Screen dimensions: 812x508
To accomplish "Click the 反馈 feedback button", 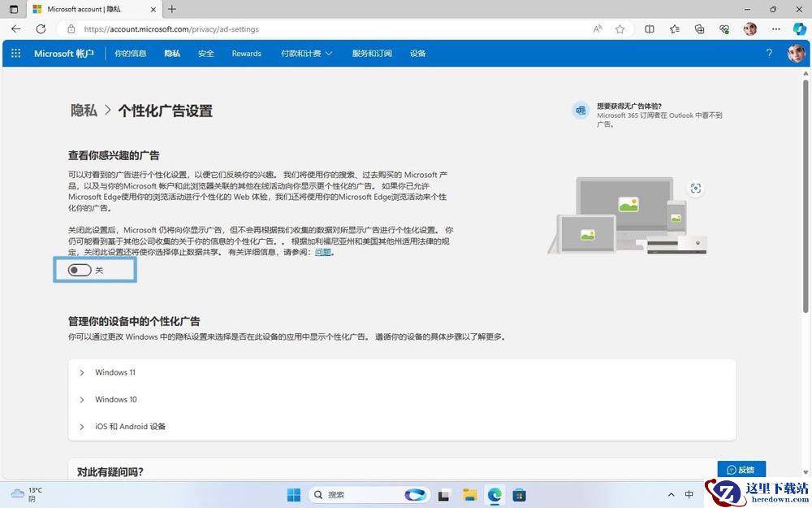I will pyautogui.click(x=741, y=470).
